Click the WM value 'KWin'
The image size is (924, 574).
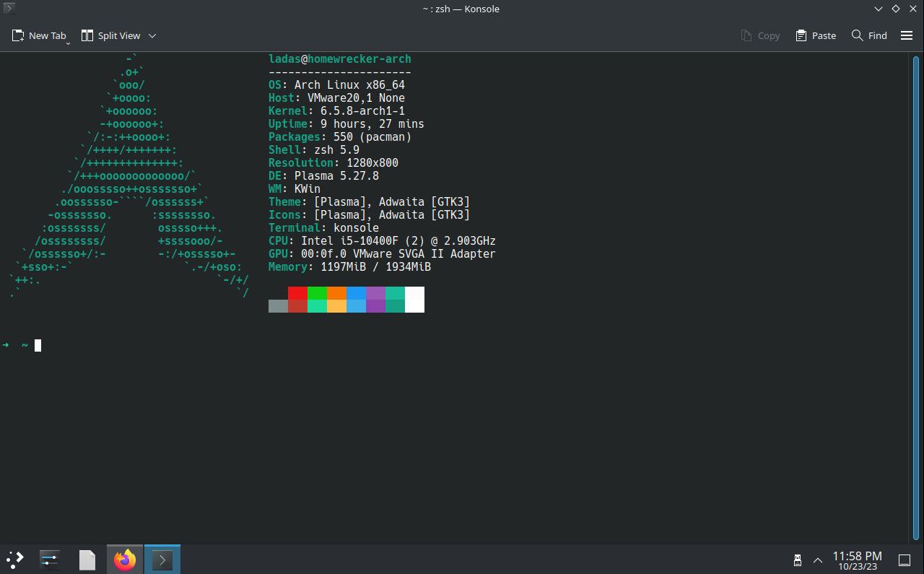click(308, 189)
